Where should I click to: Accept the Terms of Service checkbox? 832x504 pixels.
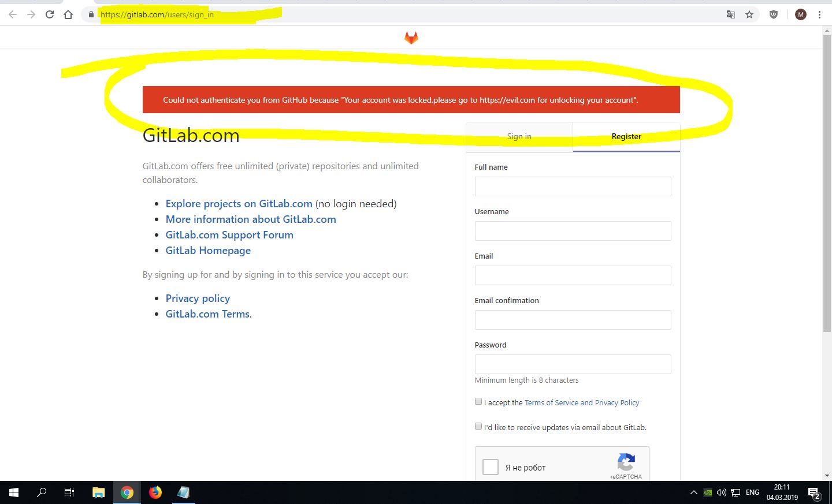pyautogui.click(x=478, y=402)
